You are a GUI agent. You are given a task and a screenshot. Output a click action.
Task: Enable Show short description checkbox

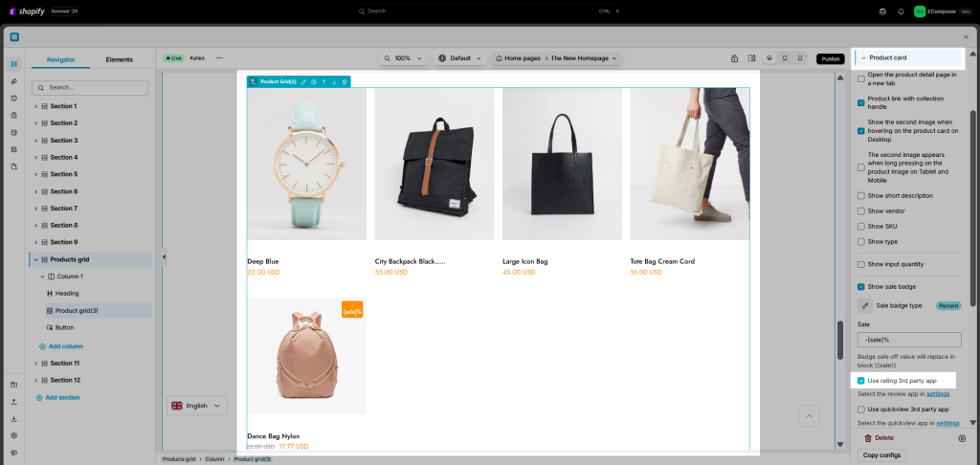pos(861,195)
